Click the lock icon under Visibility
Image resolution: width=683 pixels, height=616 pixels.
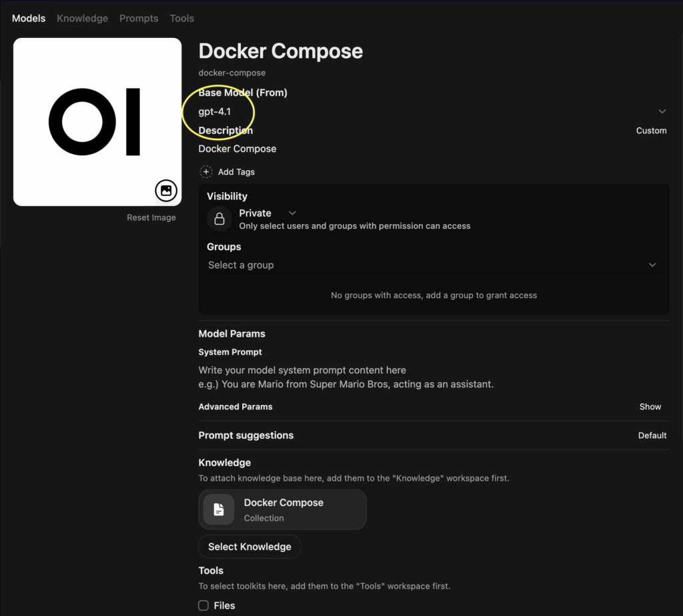point(219,219)
